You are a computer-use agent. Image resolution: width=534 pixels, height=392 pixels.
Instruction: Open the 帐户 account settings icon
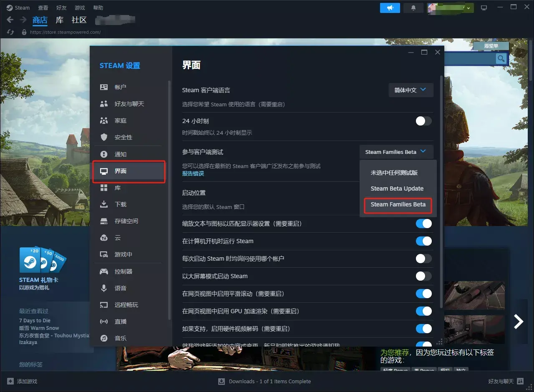click(x=104, y=87)
